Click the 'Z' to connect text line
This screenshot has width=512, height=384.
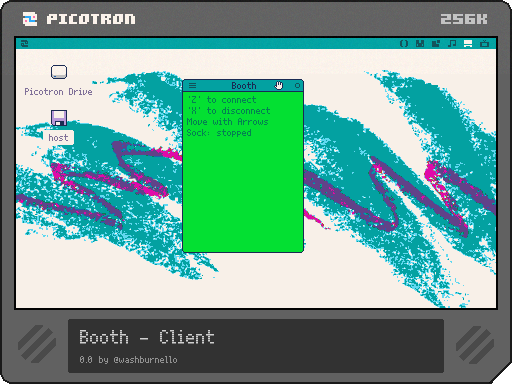(222, 100)
